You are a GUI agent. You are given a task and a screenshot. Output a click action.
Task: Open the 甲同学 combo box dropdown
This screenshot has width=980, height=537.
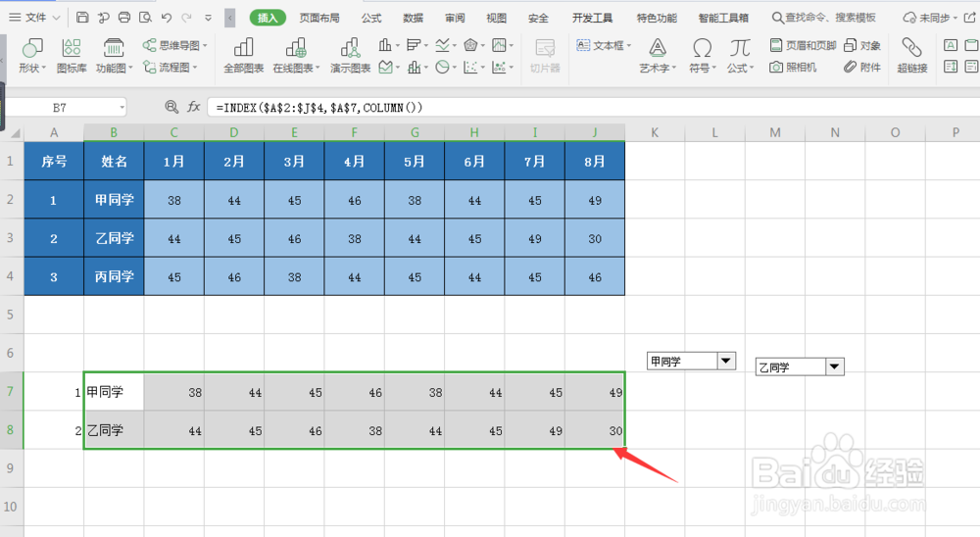pos(725,361)
